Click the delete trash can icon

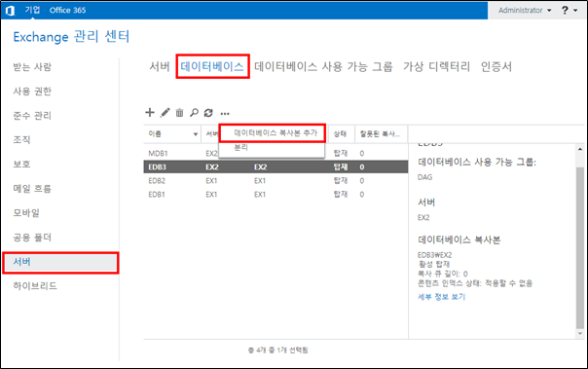[180, 113]
